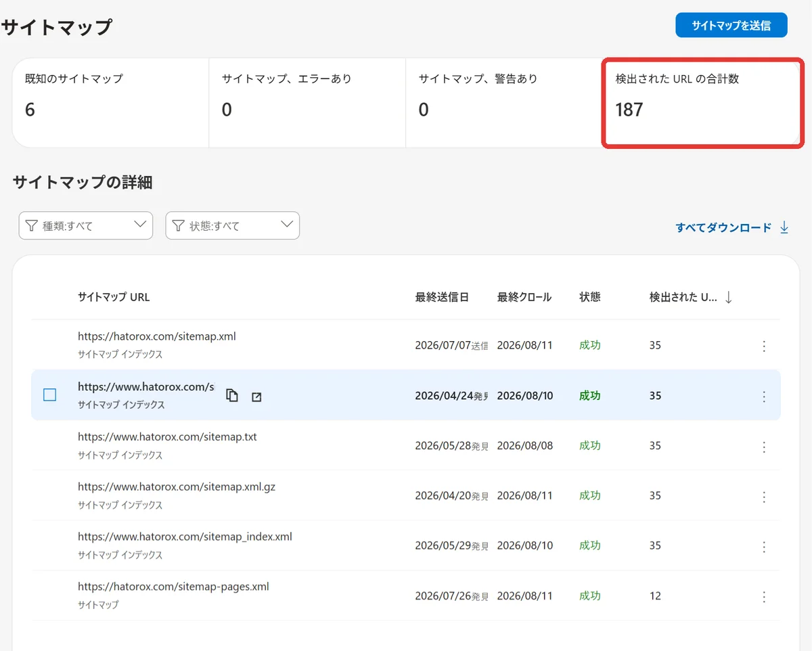
Task: Select the https://www.hatorox.com/sitemap_index.xml URL
Action: 185,537
